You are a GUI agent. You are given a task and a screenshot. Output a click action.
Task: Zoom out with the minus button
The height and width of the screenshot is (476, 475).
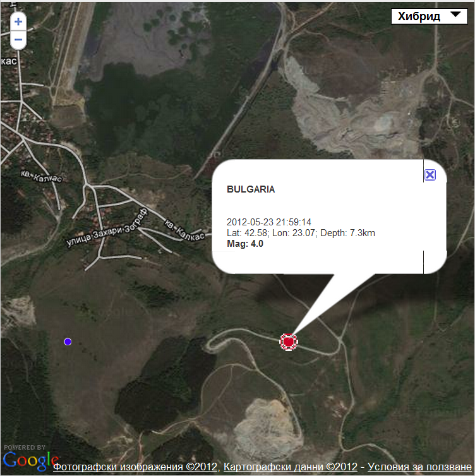pos(18,40)
